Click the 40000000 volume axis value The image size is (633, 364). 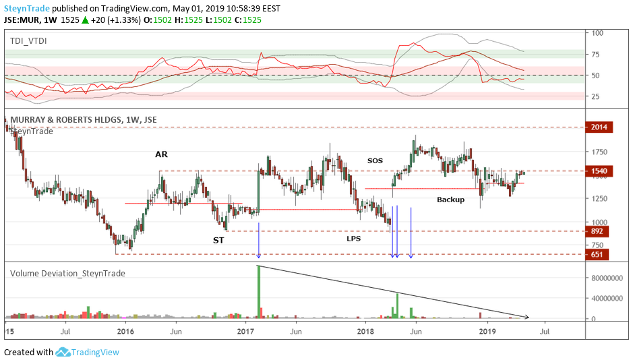[607, 298]
